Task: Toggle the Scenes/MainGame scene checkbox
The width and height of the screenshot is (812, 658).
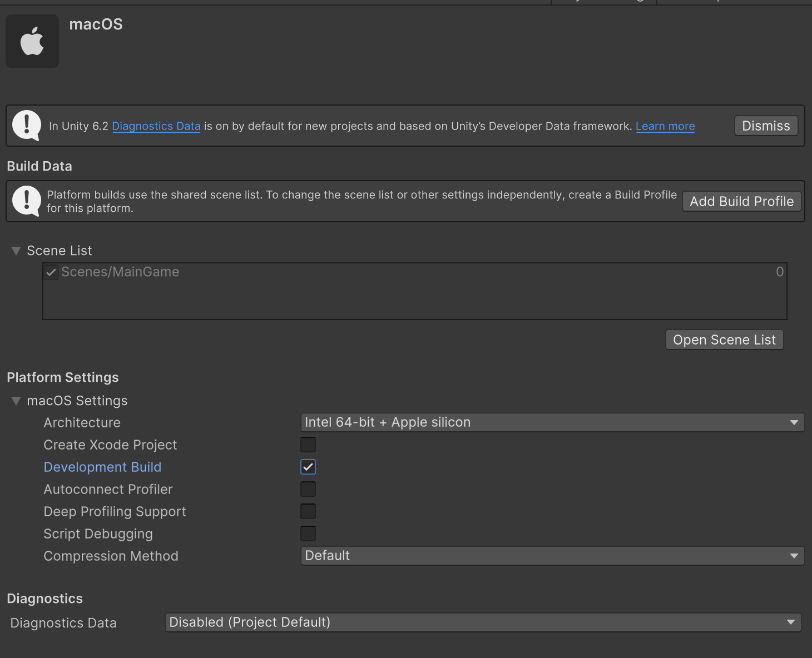Action: point(52,272)
